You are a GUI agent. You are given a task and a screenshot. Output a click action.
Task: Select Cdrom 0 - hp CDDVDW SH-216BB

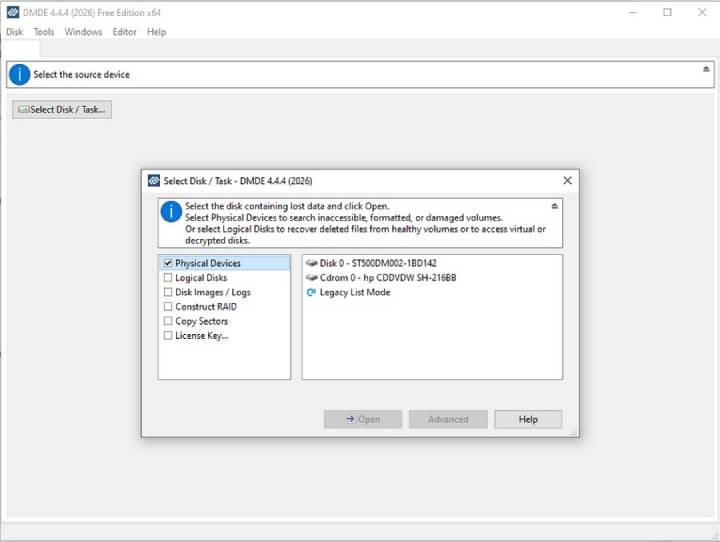tap(388, 277)
